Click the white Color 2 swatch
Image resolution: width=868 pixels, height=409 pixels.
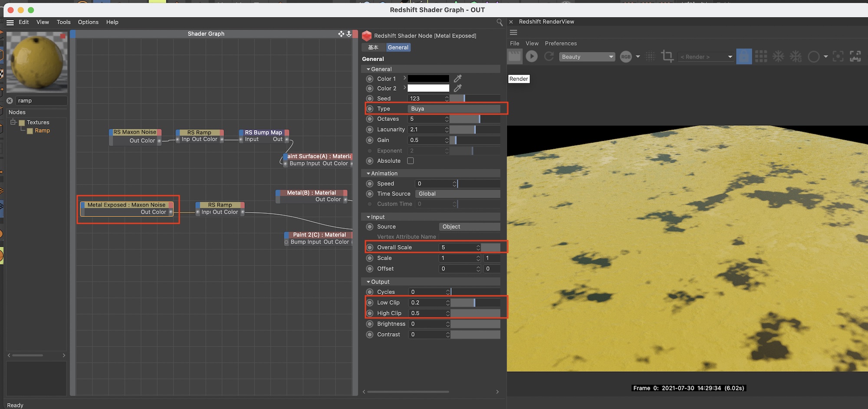(x=428, y=88)
